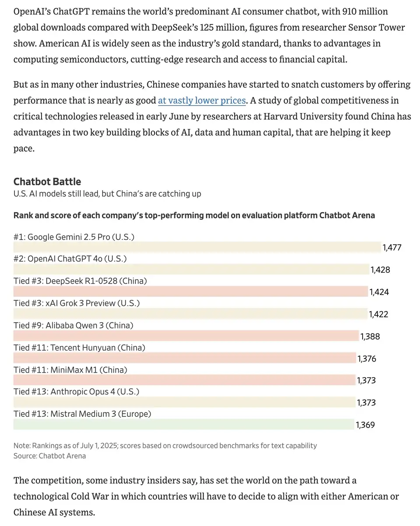Image resolution: width=420 pixels, height=526 pixels.
Task: Select the Alibaba Qwen 3 bar
Action: [187, 336]
